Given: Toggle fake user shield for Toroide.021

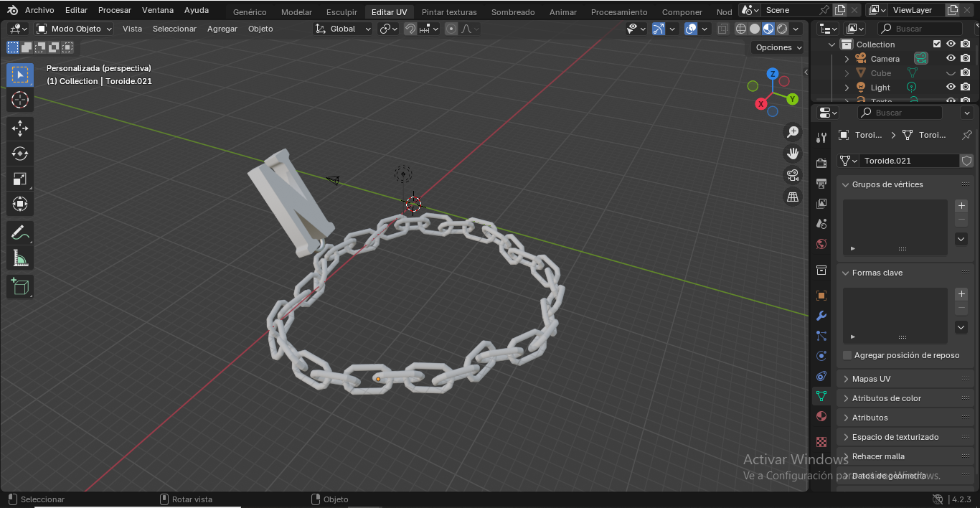Looking at the screenshot, I should pyautogui.click(x=967, y=161).
